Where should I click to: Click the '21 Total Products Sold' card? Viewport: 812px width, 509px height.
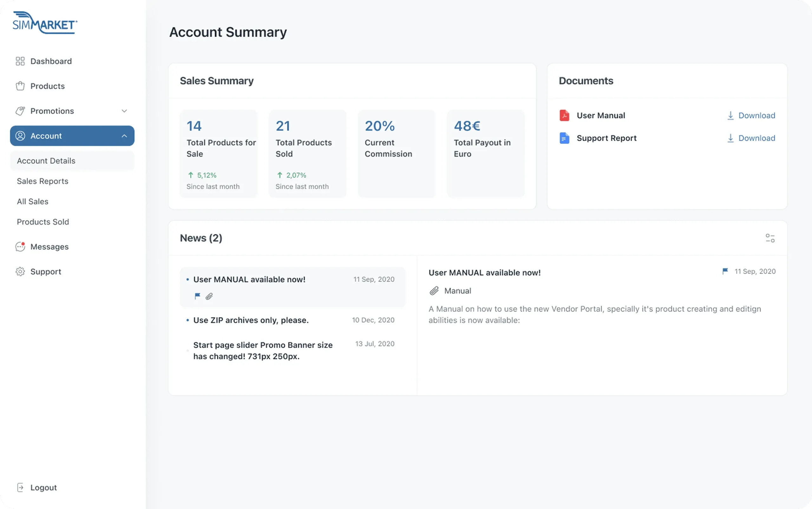(307, 153)
